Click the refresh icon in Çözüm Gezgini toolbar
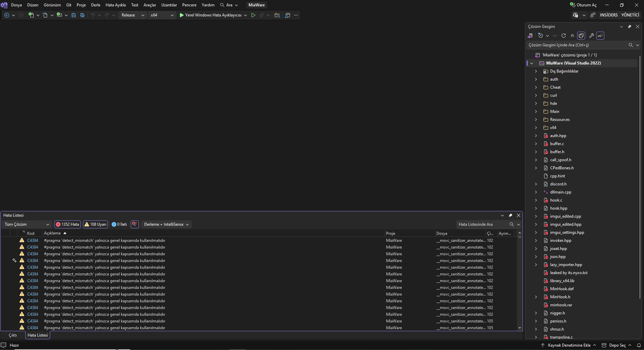The width and height of the screenshot is (644, 350). point(564,36)
